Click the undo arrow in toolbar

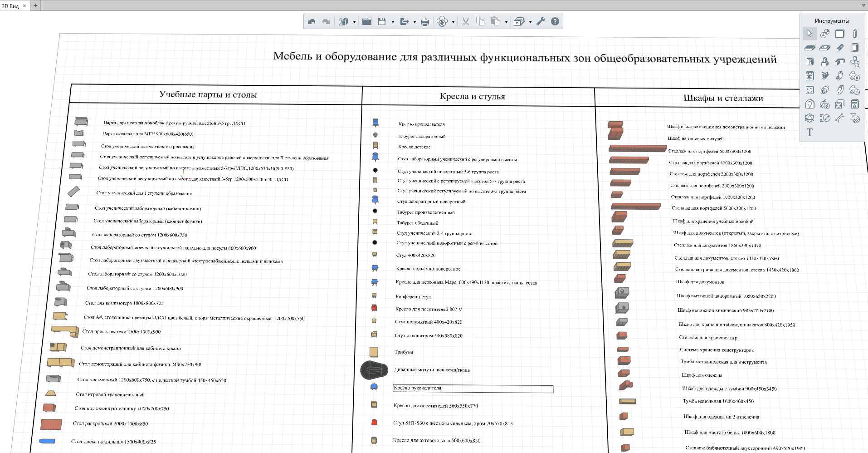point(311,21)
